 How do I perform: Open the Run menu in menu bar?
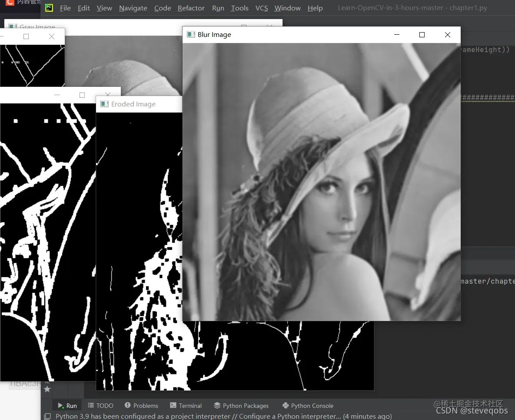pos(218,8)
